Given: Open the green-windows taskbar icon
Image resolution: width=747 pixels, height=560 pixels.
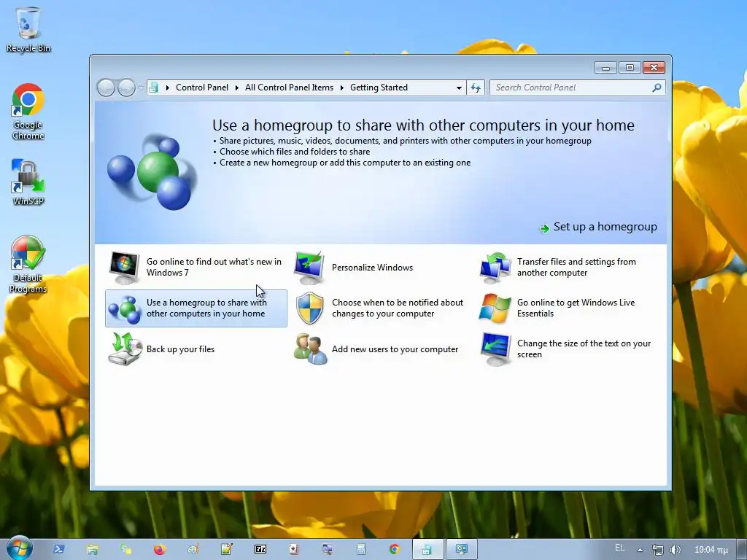Looking at the screenshot, I should pyautogui.click(x=125, y=549).
